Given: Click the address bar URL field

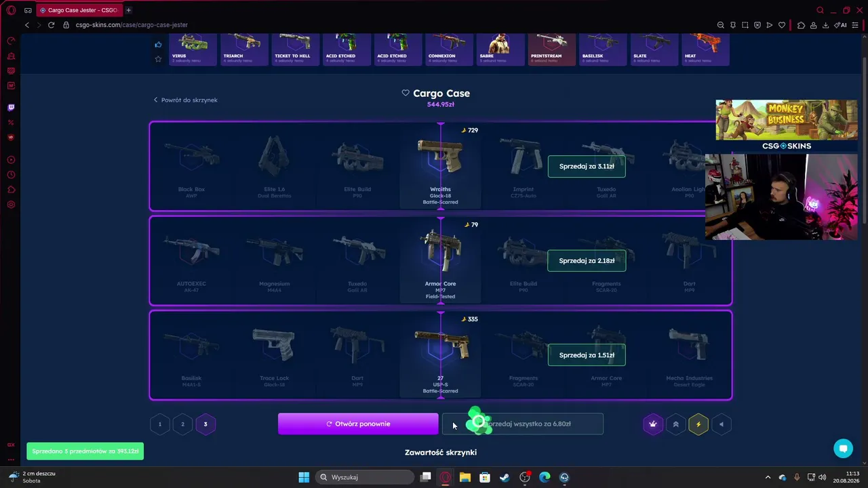Looking at the screenshot, I should 132,25.
